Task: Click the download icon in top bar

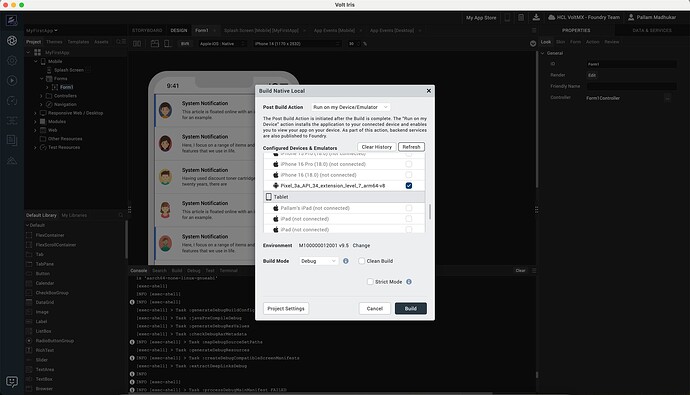Action: tap(536, 17)
